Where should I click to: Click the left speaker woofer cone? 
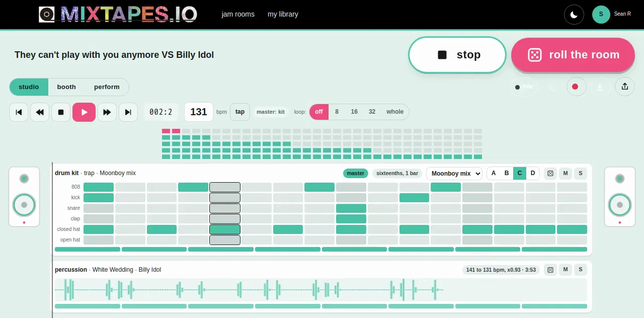[24, 205]
